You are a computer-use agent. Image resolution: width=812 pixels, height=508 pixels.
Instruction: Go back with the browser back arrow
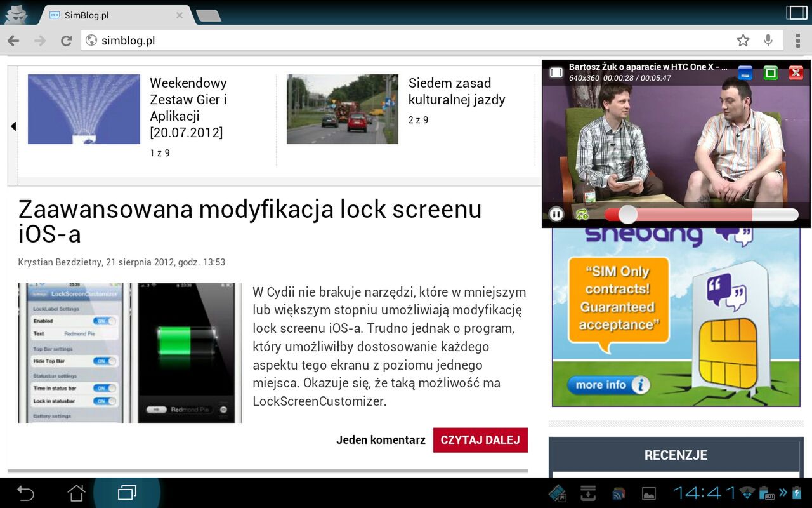pos(13,41)
